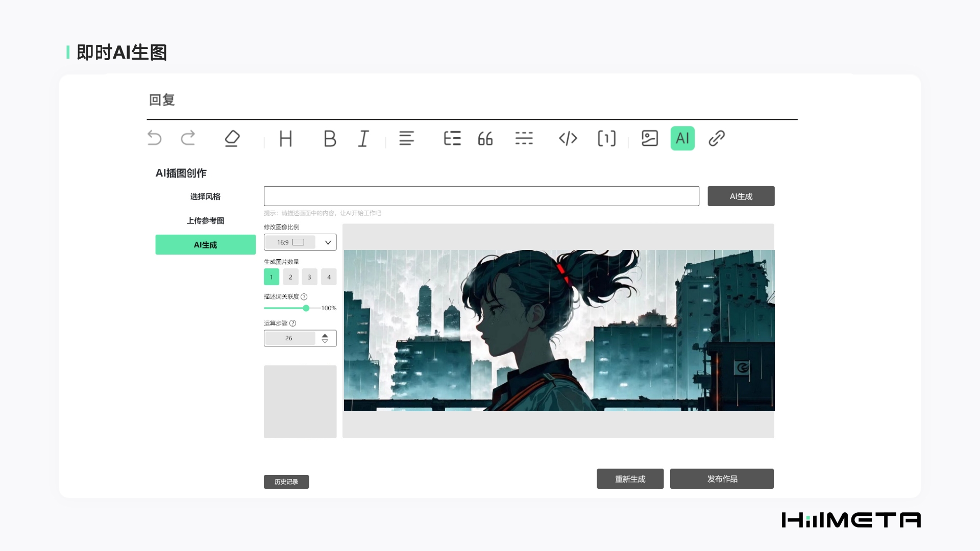This screenshot has width=980, height=551.
Task: Click the undo arrow icon
Action: [154, 138]
